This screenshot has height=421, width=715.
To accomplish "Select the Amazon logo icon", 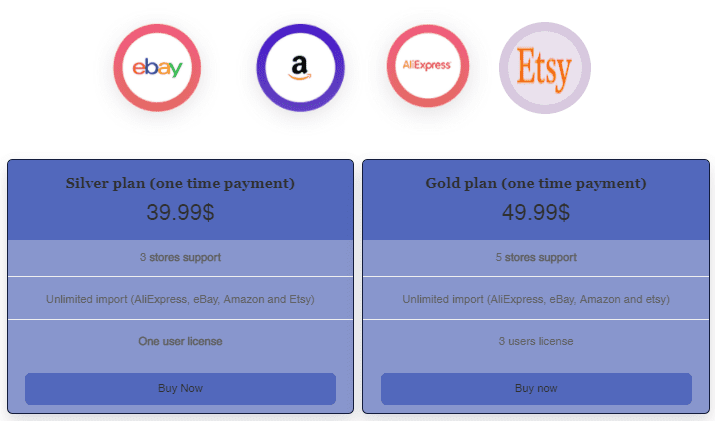I will (x=301, y=68).
